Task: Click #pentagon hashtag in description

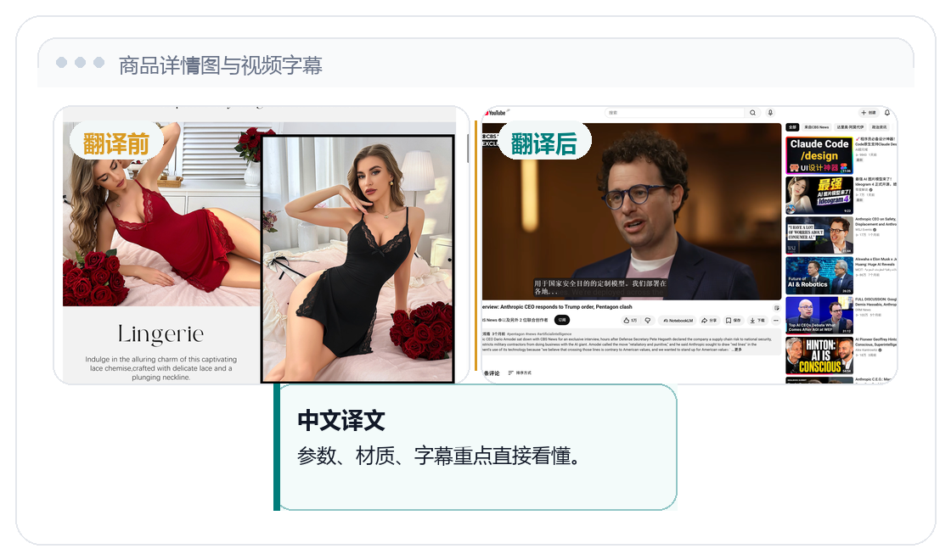Action: pos(515,334)
